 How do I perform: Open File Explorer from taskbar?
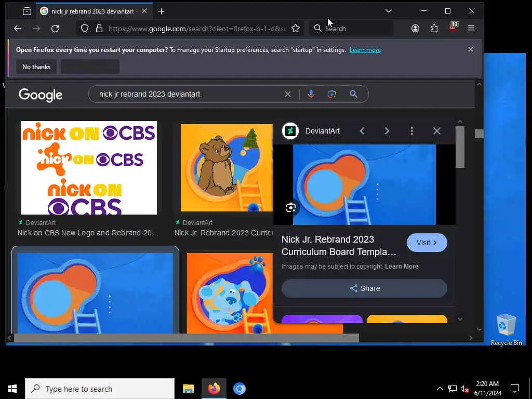pyautogui.click(x=188, y=389)
